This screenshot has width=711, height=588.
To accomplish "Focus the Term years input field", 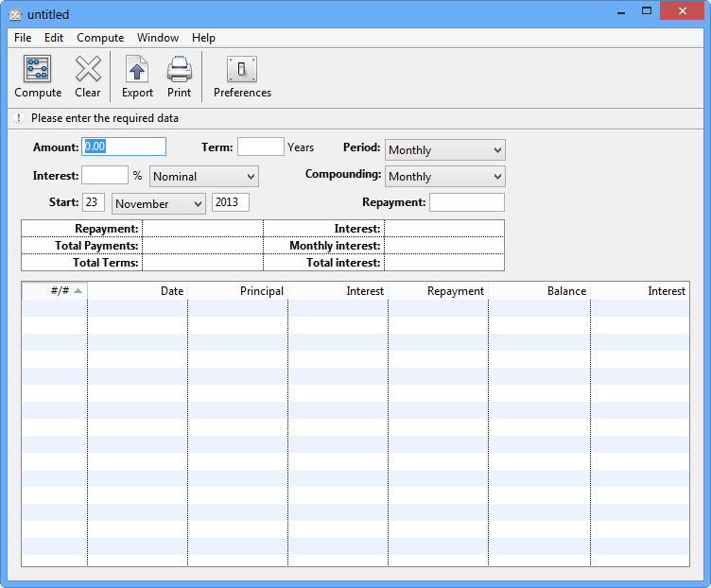I will 260,147.
